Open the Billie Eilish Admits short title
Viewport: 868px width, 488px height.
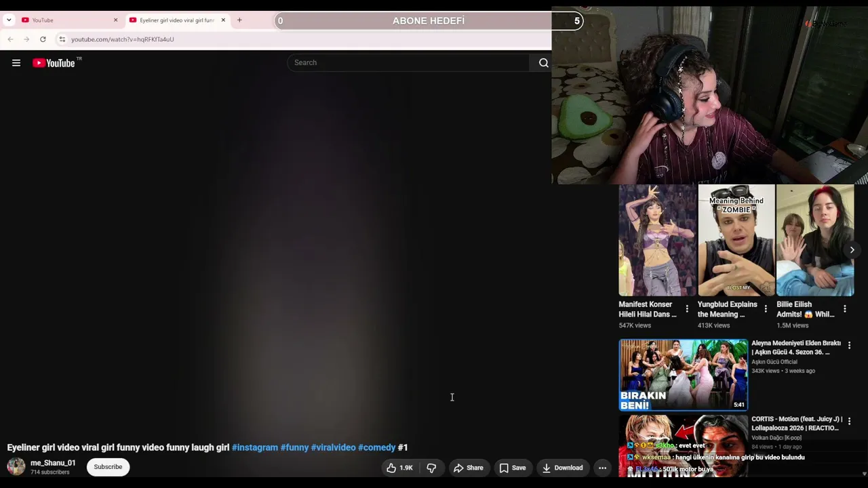pos(806,310)
